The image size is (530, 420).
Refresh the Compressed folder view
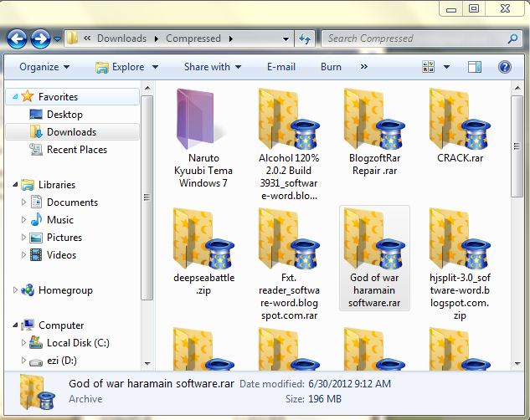click(x=305, y=38)
